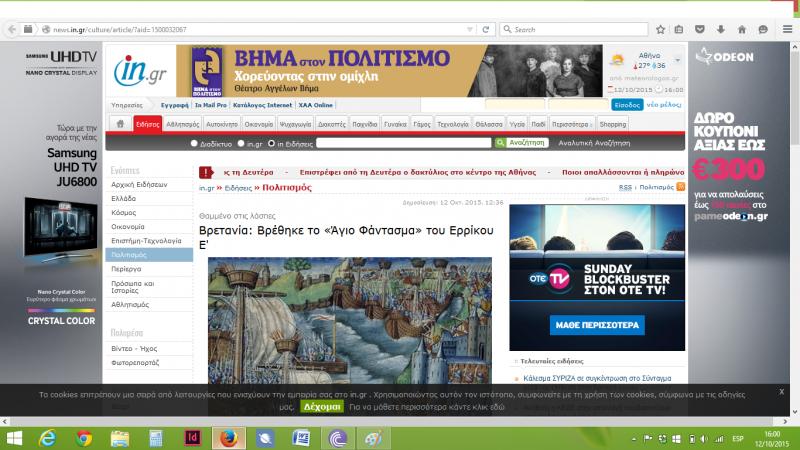Close the cookie notice with the X
The width and height of the screenshot is (800, 450).
[x=782, y=391]
